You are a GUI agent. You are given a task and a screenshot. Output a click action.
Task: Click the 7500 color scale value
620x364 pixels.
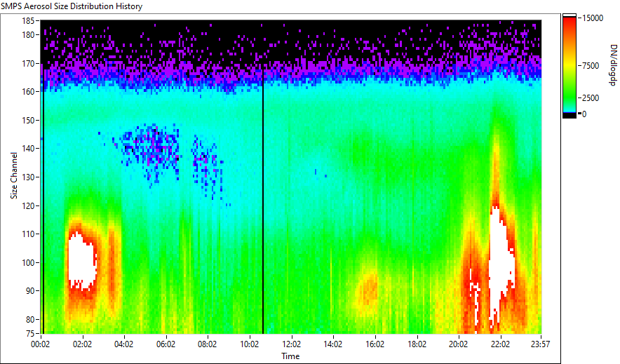tap(591, 66)
